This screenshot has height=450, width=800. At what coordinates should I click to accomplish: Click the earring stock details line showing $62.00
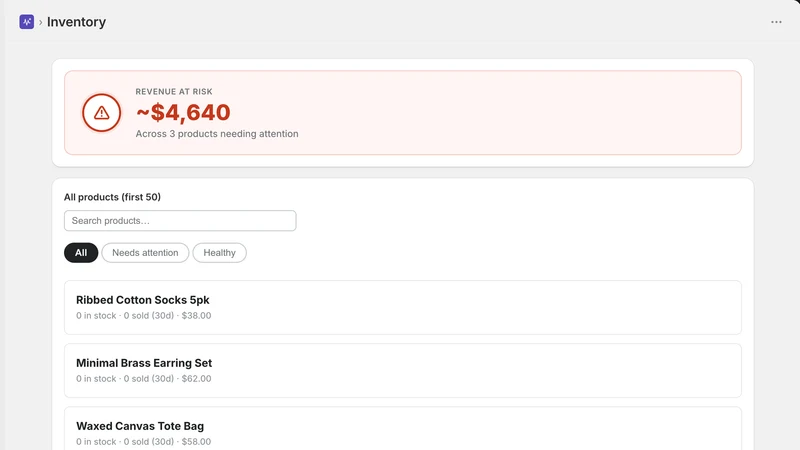144,379
